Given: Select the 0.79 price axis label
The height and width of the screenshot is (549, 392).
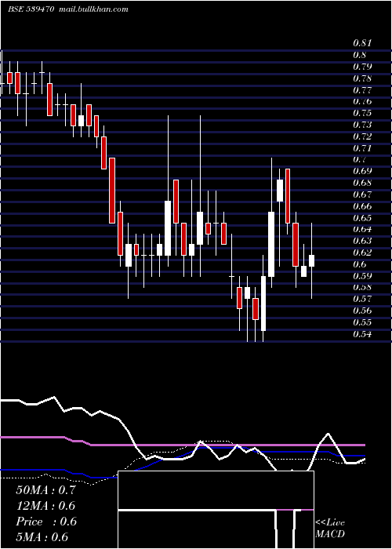Looking at the screenshot, I should point(362,66).
